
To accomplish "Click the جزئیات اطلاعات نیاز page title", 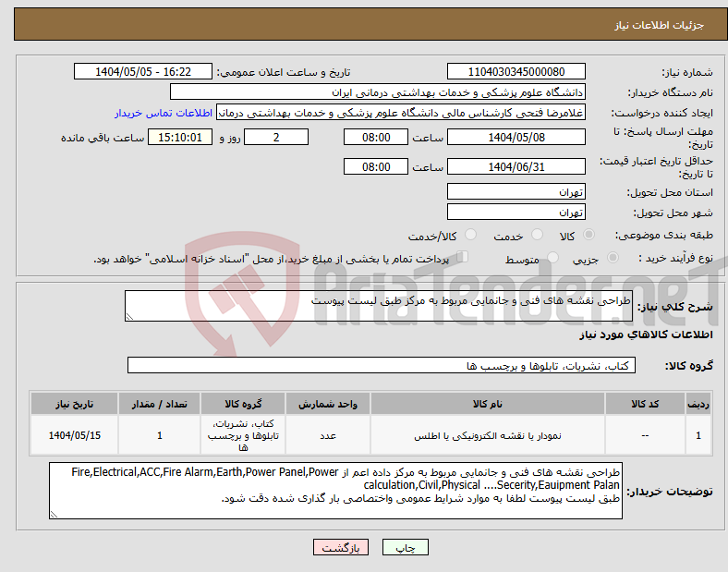I will click(x=660, y=25).
